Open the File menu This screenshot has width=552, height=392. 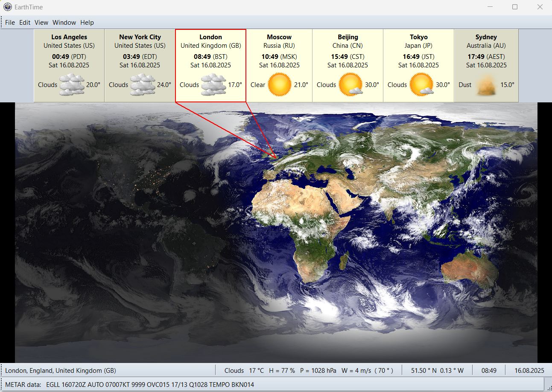pyautogui.click(x=10, y=23)
